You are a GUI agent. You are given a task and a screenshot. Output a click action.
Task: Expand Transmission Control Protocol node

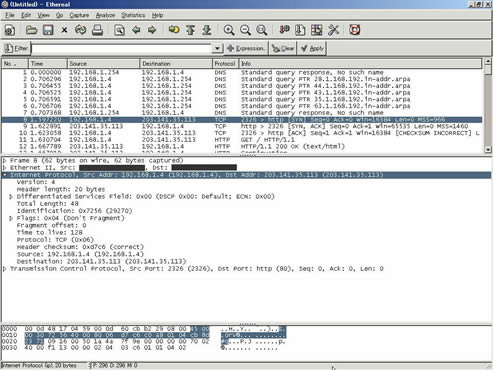[x=4, y=269]
